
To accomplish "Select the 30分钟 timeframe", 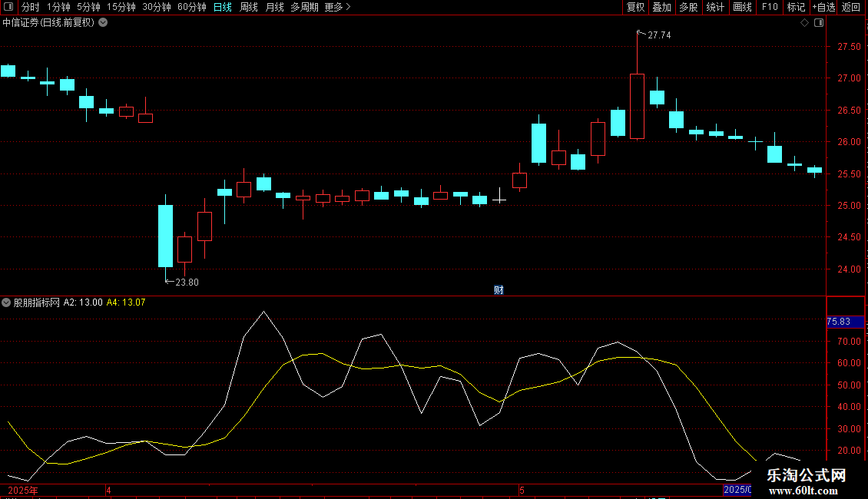I will coord(157,7).
